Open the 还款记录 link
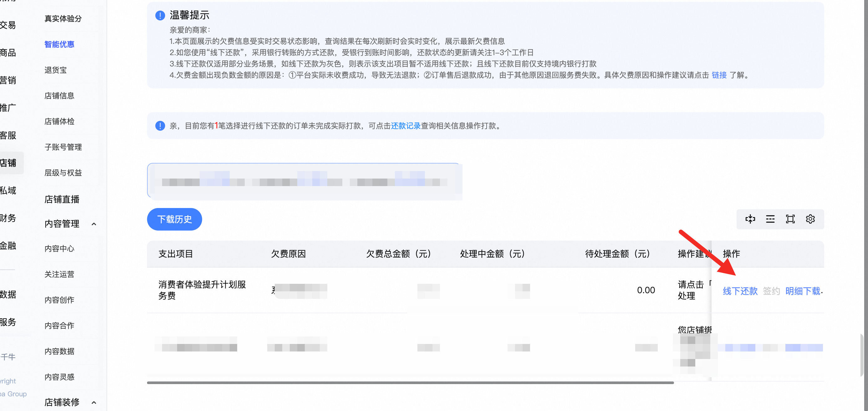The image size is (868, 411). point(406,126)
